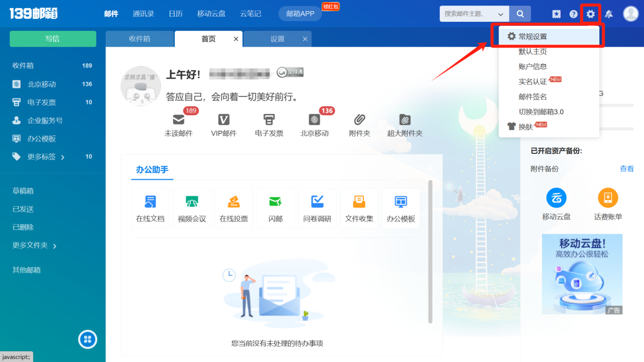Launch 视频会议 assistant tool
This screenshot has width=644, height=362.
pos(192,208)
